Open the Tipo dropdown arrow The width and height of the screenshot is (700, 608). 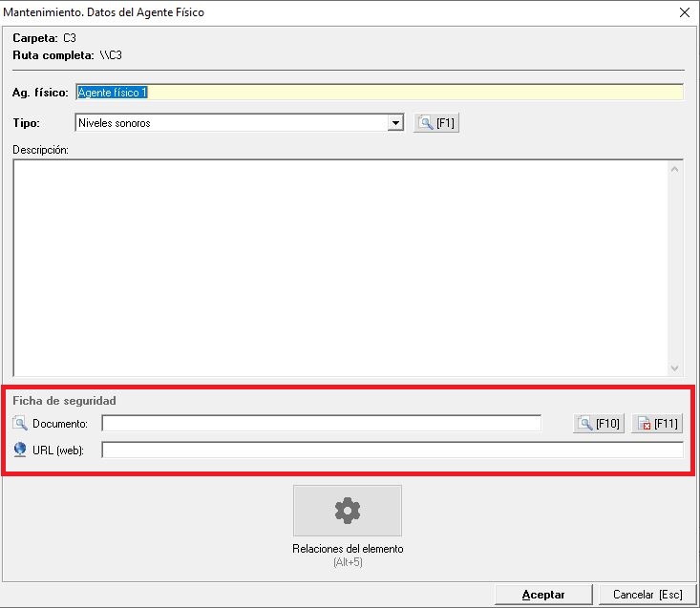pyautogui.click(x=395, y=123)
